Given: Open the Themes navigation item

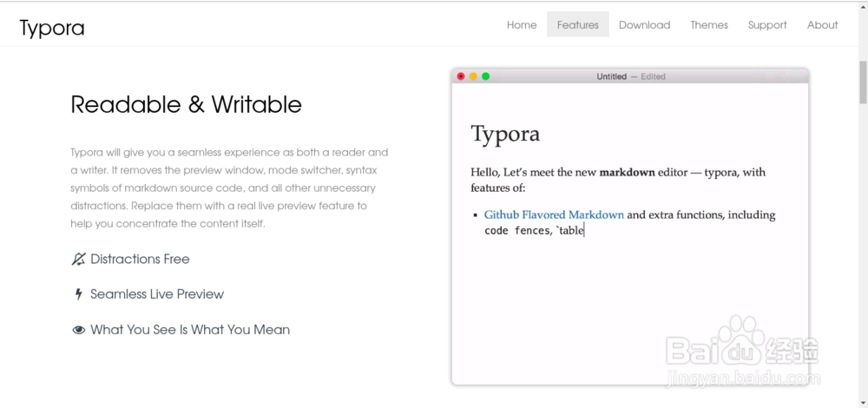Looking at the screenshot, I should [709, 25].
